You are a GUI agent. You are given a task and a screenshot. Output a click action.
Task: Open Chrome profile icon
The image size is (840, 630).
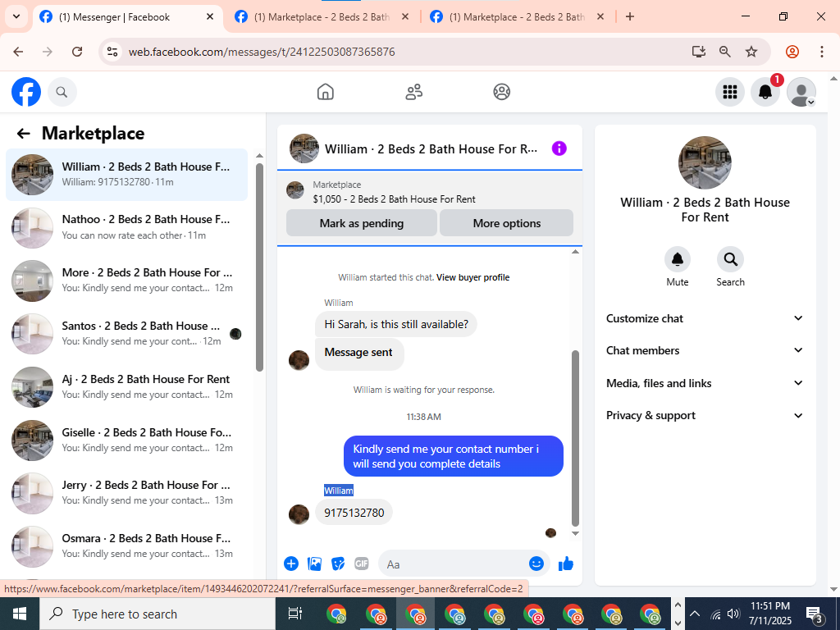[792, 52]
